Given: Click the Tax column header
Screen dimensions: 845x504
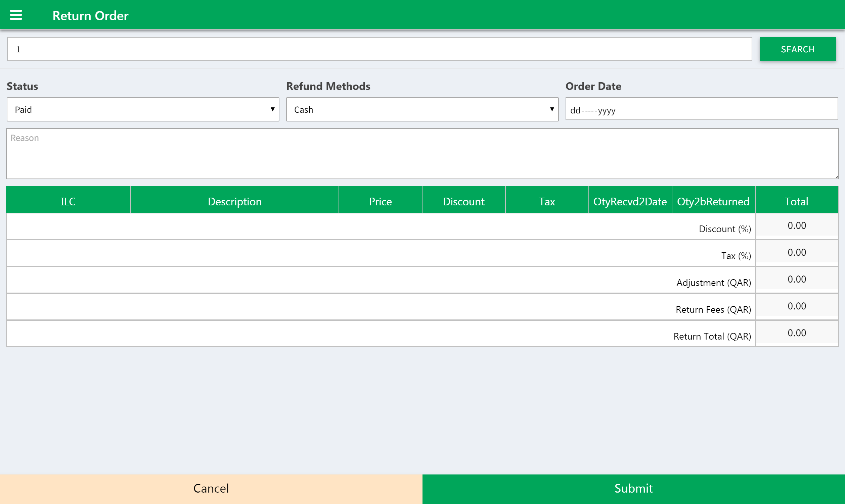Looking at the screenshot, I should [546, 200].
